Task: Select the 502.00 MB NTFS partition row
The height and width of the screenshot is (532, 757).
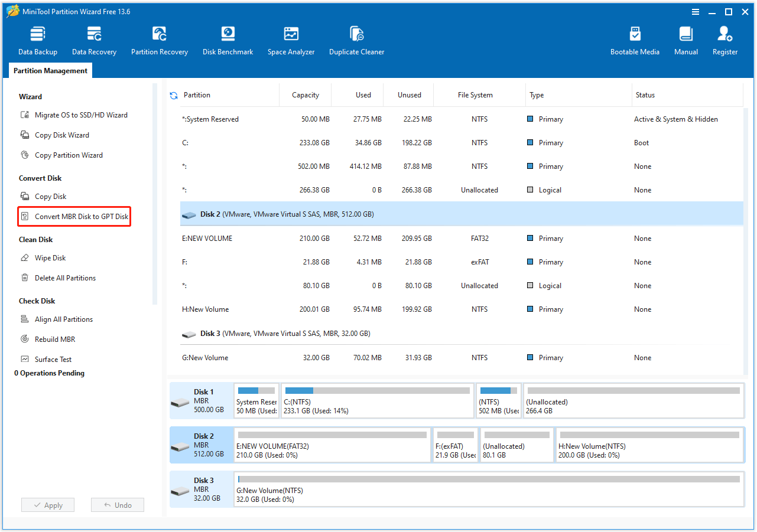Action: point(462,167)
